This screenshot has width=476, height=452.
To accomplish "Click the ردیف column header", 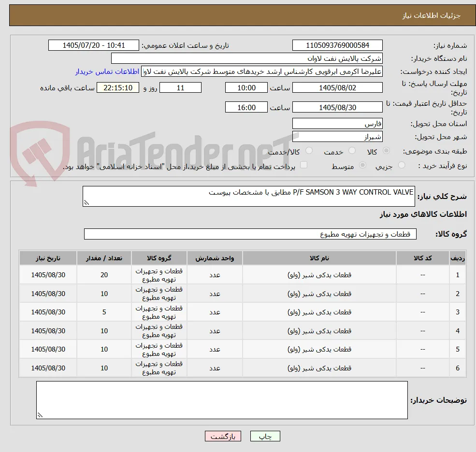I will [x=458, y=258].
